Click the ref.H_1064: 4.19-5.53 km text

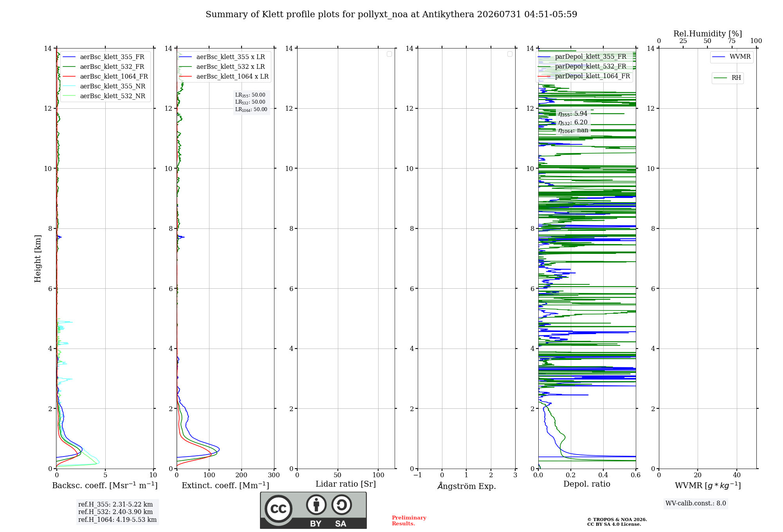click(117, 520)
